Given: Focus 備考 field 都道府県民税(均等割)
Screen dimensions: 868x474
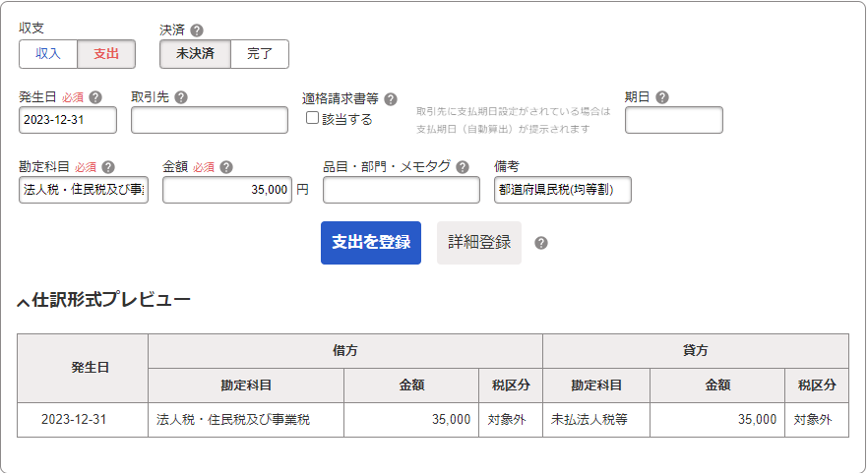Looking at the screenshot, I should pos(563,190).
